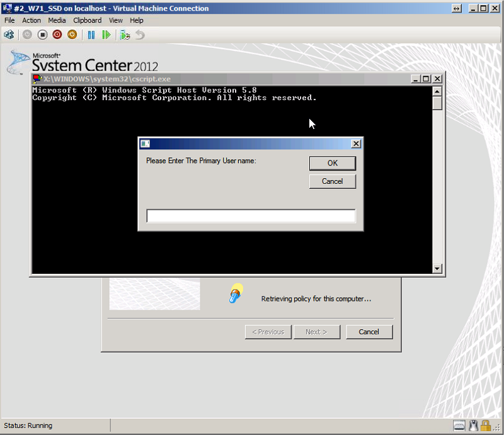
Task: Click Cancel in the task sequence wizard
Action: click(x=369, y=332)
